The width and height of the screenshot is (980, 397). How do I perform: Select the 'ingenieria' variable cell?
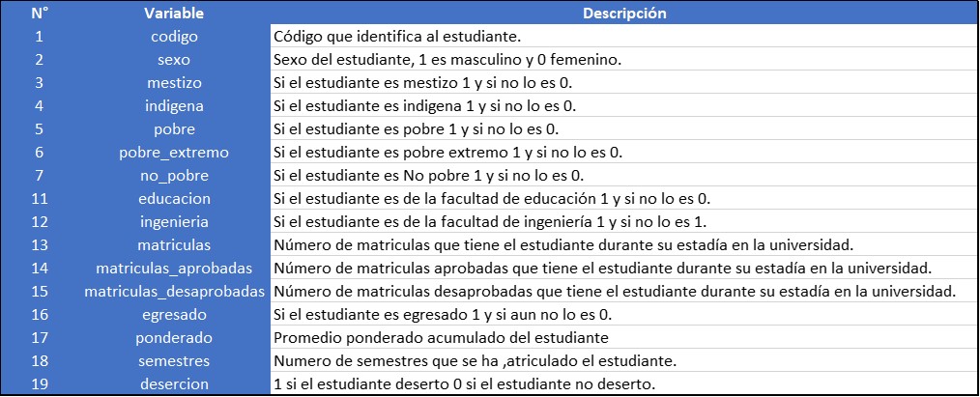(x=174, y=222)
